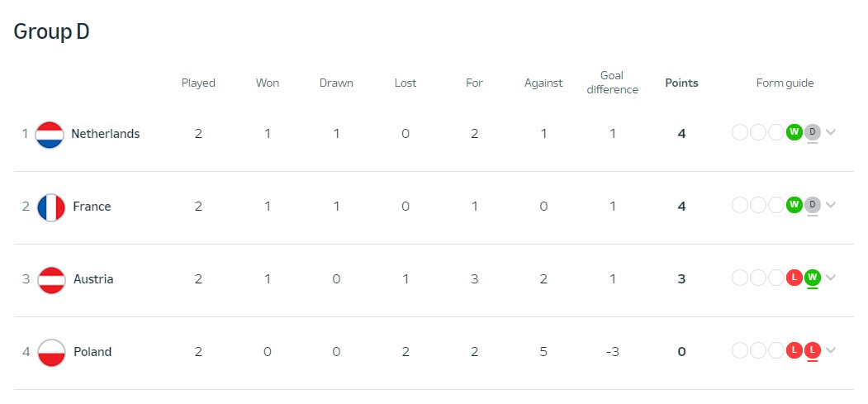Select Austria's red L form badge
Screen dimensions: 868x404
pos(794,278)
